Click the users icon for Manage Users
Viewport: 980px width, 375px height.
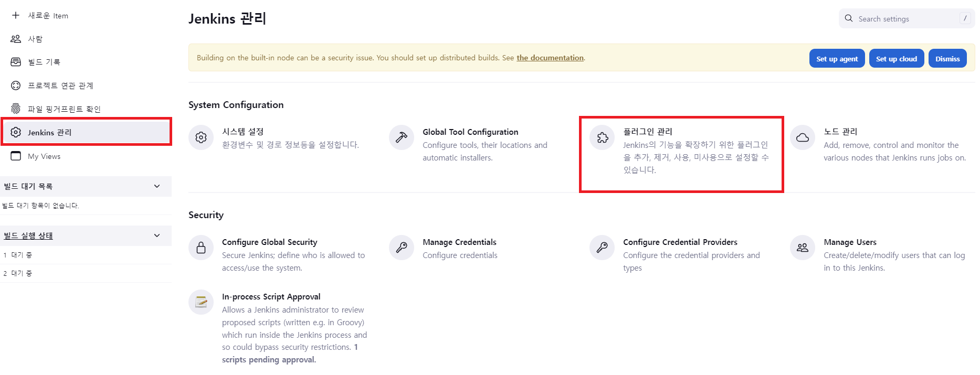coord(803,248)
